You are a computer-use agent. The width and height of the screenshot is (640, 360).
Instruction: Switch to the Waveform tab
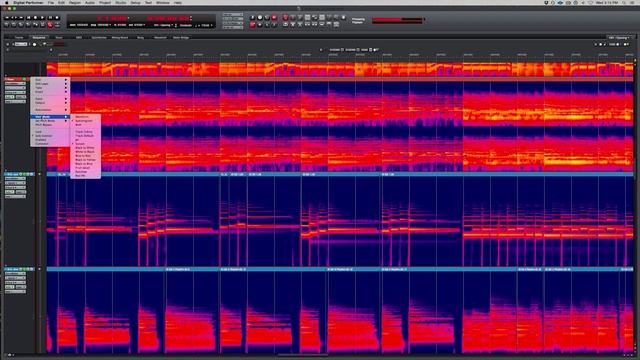click(160, 38)
